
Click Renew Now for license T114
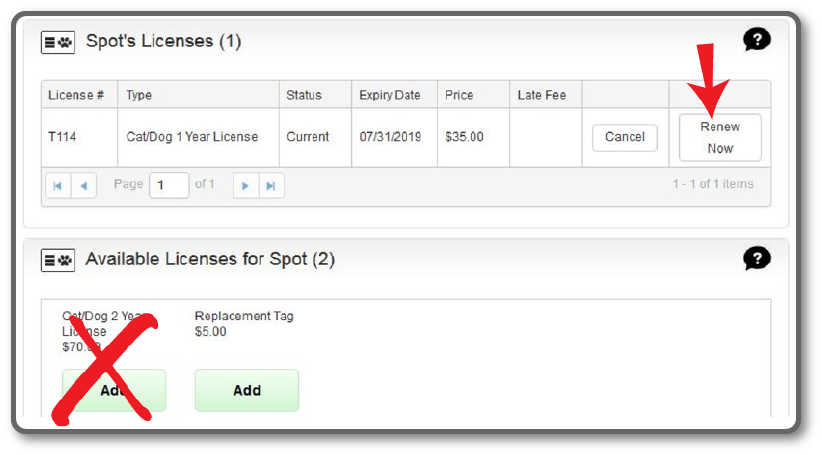(x=720, y=137)
